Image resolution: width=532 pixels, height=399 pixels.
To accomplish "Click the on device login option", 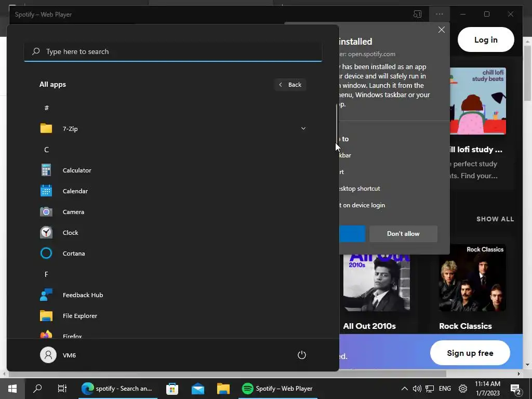I will coord(362,205).
